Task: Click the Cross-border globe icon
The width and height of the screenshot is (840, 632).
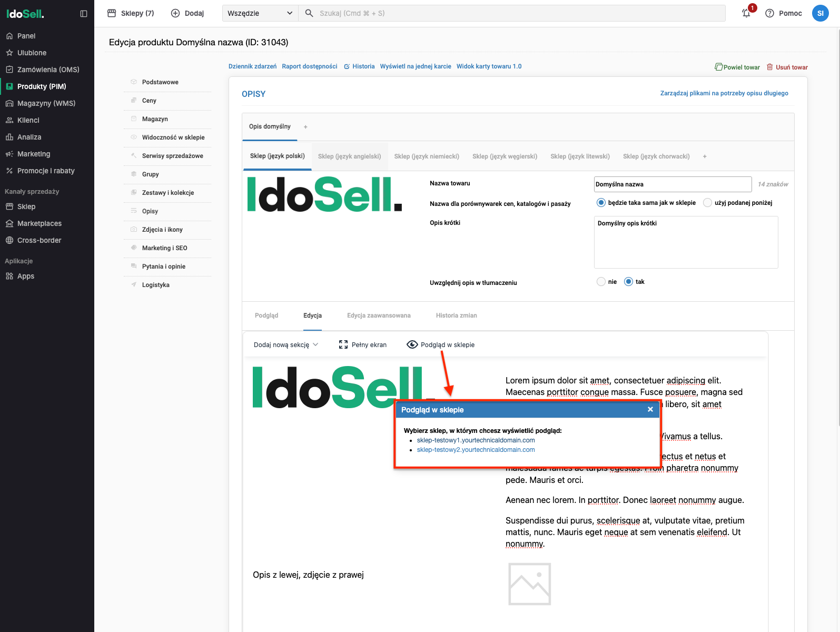Action: [x=9, y=240]
